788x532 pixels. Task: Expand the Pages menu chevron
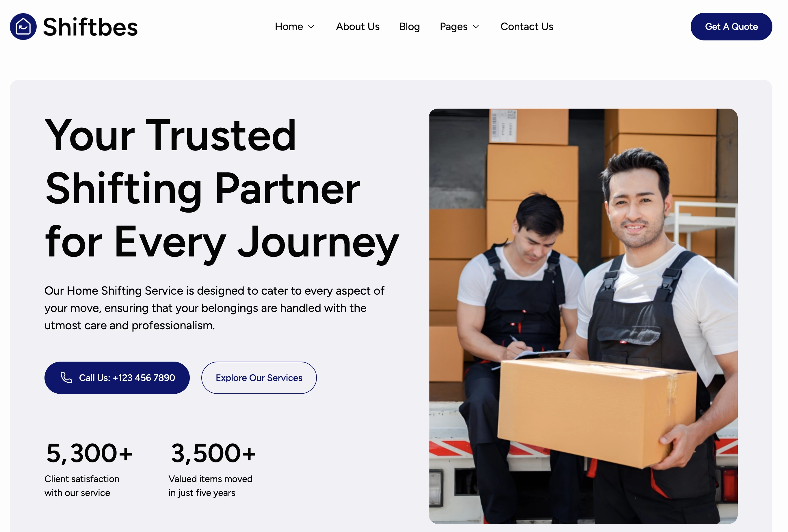point(476,27)
